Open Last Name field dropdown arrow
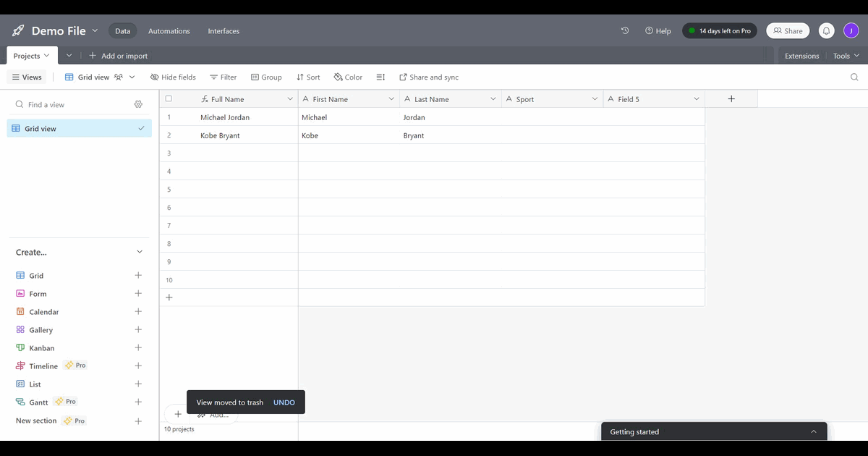This screenshot has height=456, width=868. click(493, 99)
